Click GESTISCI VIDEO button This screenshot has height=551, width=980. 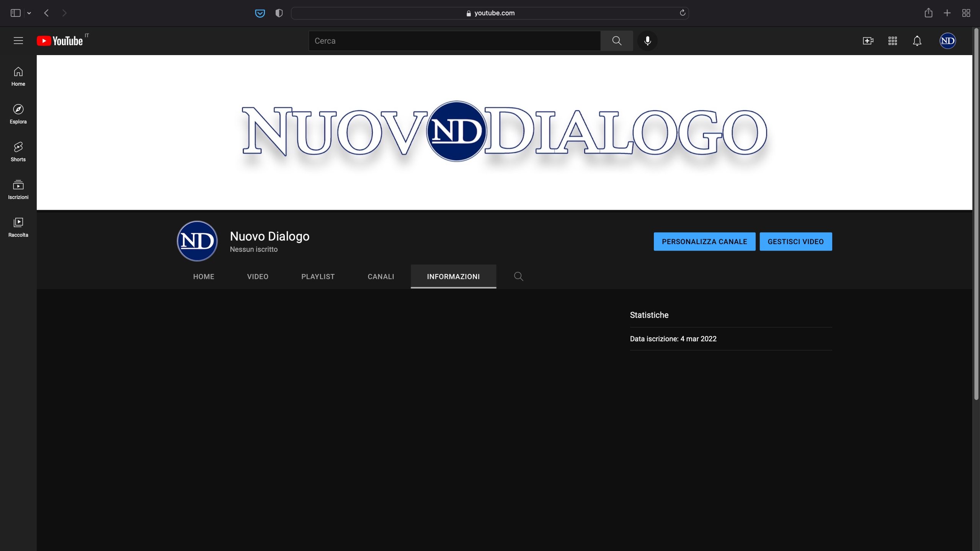795,241
